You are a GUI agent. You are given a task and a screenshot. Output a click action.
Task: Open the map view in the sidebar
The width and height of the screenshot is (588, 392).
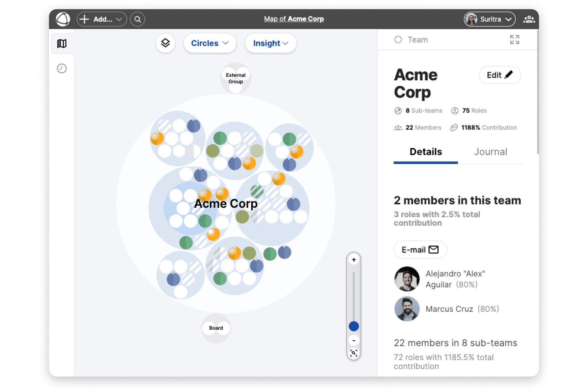[x=62, y=44]
